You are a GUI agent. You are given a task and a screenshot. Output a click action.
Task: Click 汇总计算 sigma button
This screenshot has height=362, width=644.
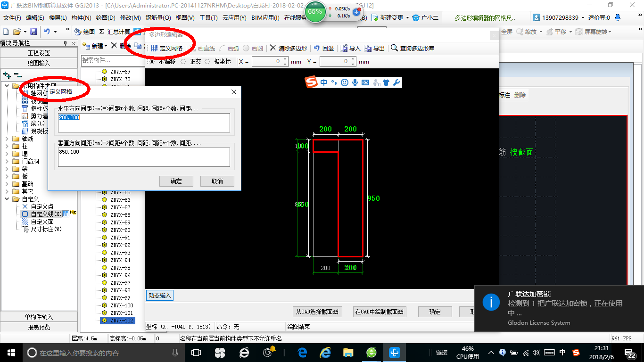pos(115,32)
